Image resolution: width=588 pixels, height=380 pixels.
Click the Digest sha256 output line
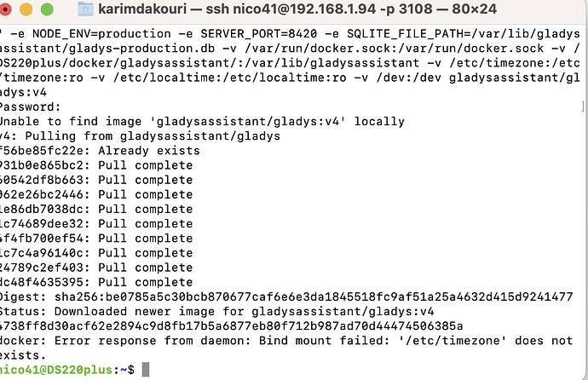point(285,297)
